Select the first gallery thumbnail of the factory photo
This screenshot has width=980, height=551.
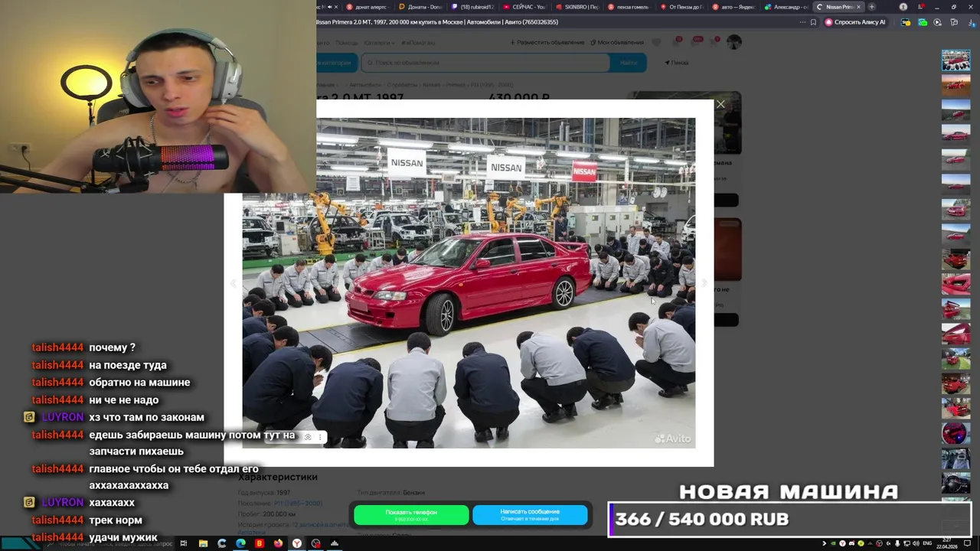click(955, 60)
